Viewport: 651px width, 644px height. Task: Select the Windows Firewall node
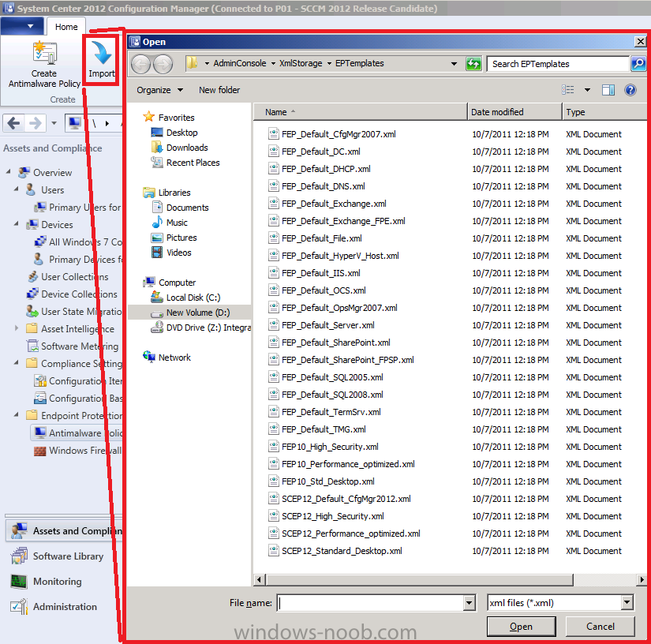pyautogui.click(x=84, y=450)
